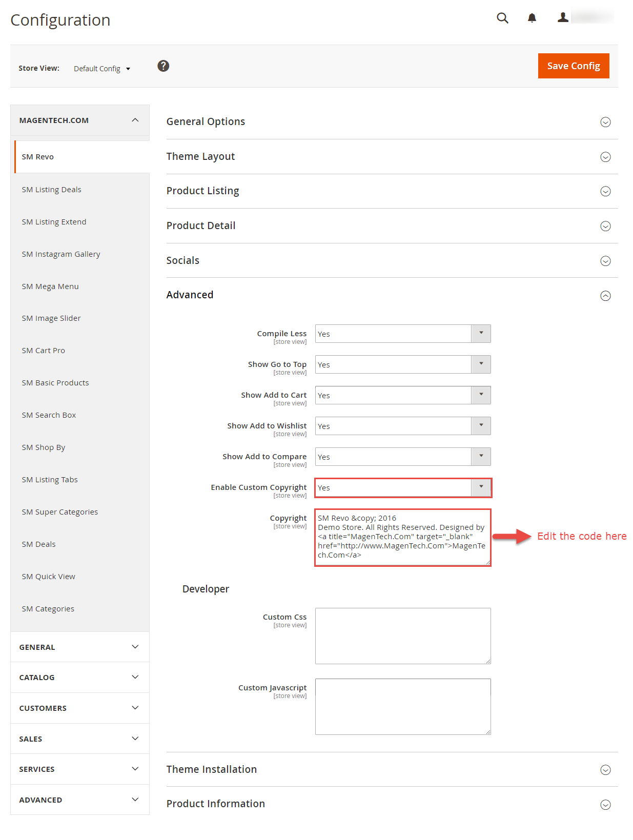Click the search magnifier icon
This screenshot has width=633, height=840.
[x=502, y=18]
